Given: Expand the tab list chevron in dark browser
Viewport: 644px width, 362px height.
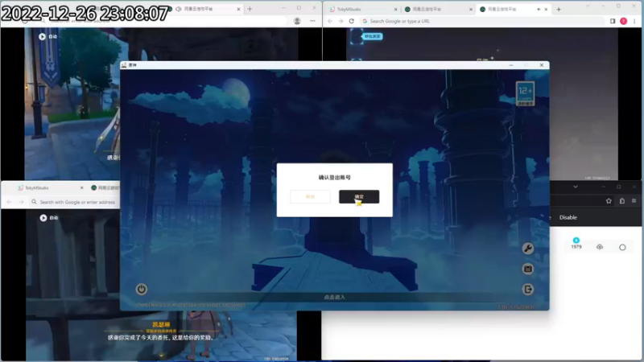Looking at the screenshot, I should click(576, 187).
